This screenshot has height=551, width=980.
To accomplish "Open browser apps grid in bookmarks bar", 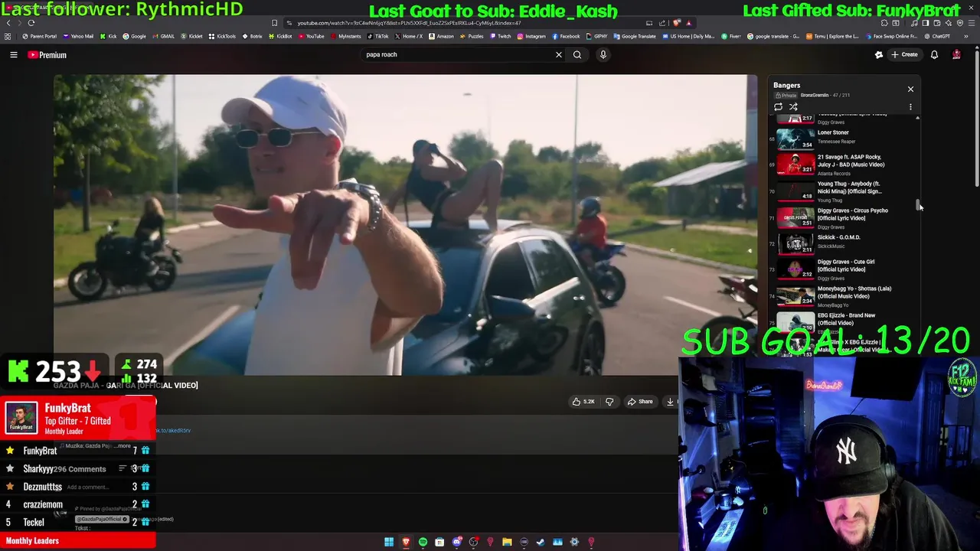I will [8, 36].
